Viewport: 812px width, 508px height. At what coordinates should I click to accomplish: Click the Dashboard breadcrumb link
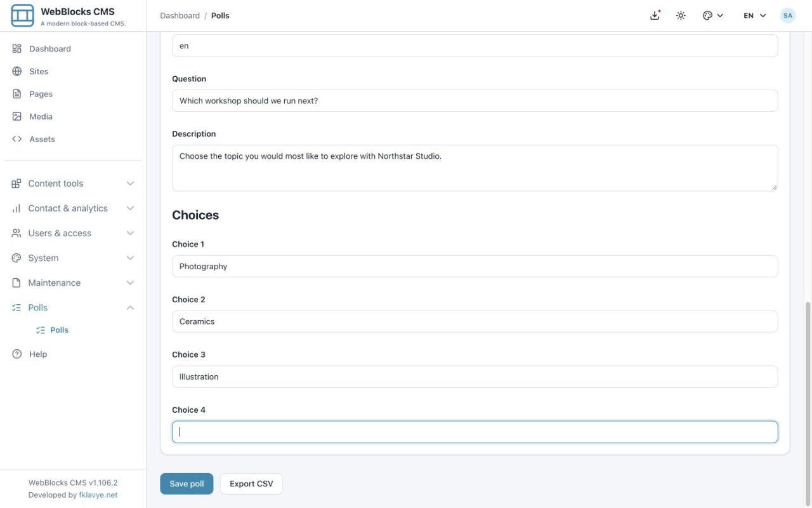(x=180, y=15)
